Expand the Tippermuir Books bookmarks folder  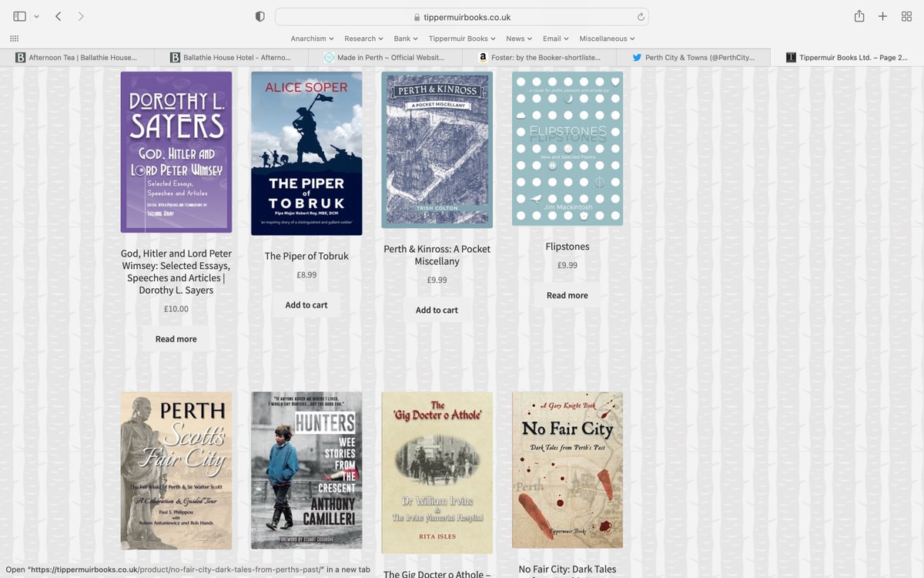462,39
